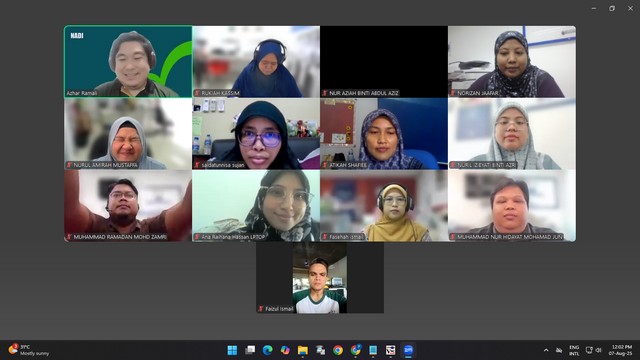
Task: Select the NUR AZIAH BINTI ABDUL AZIZ tile
Action: pos(384,62)
